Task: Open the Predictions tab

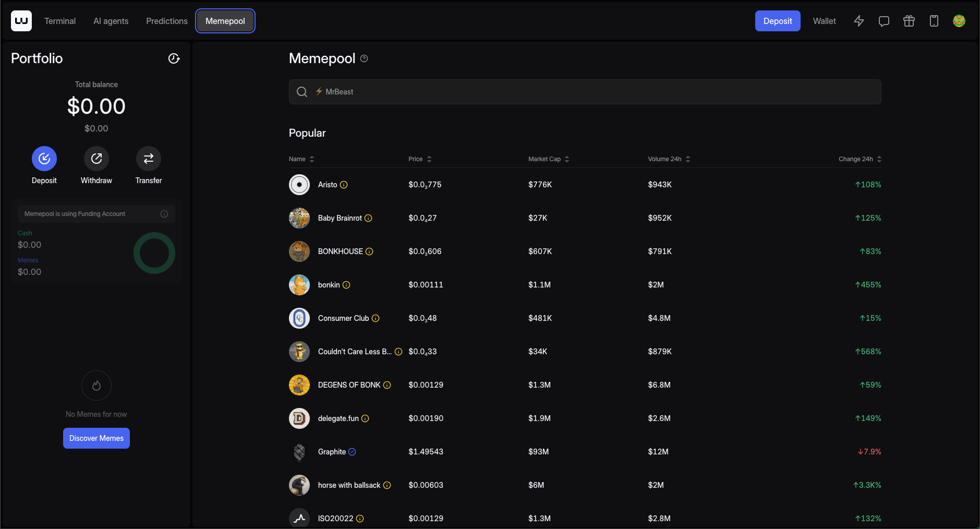Action: (x=167, y=21)
